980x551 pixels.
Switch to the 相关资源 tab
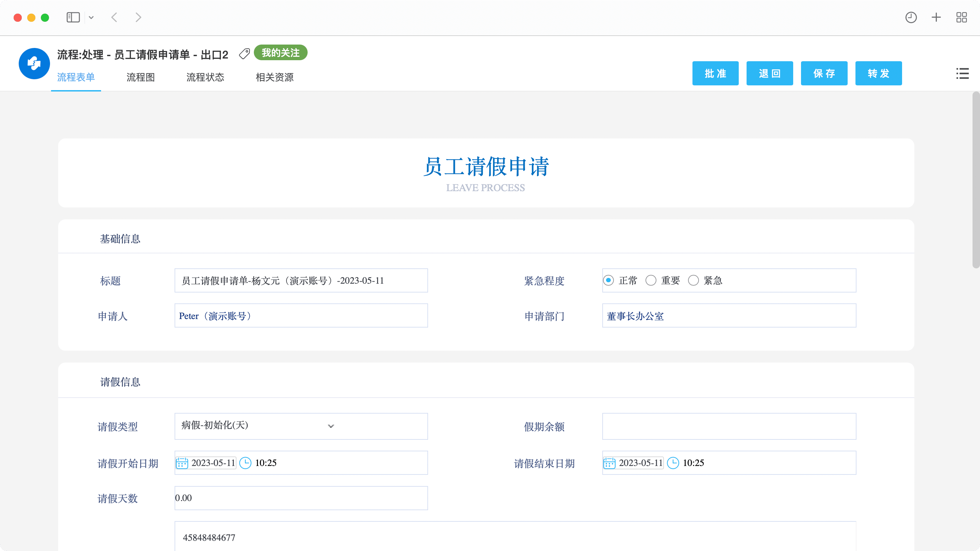point(275,77)
